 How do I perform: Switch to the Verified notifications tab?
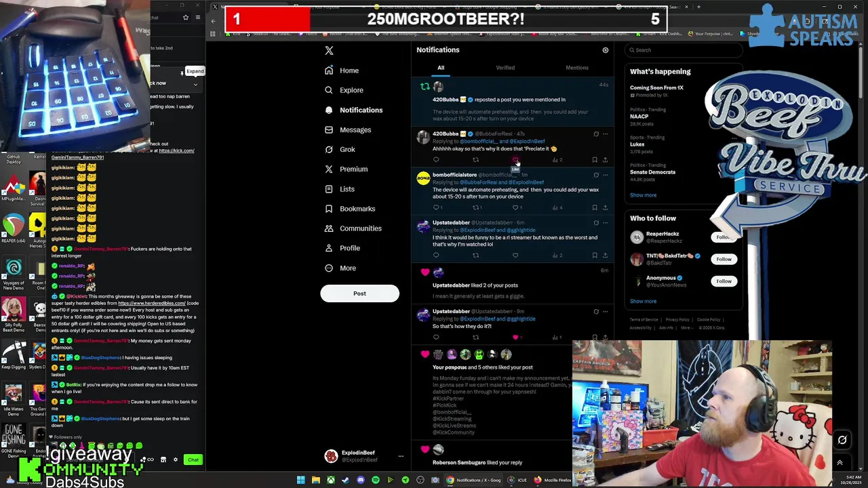click(505, 68)
